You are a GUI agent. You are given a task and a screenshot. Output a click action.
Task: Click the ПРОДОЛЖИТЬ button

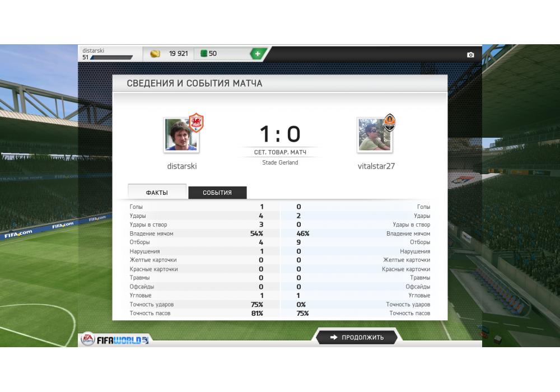[x=356, y=337]
